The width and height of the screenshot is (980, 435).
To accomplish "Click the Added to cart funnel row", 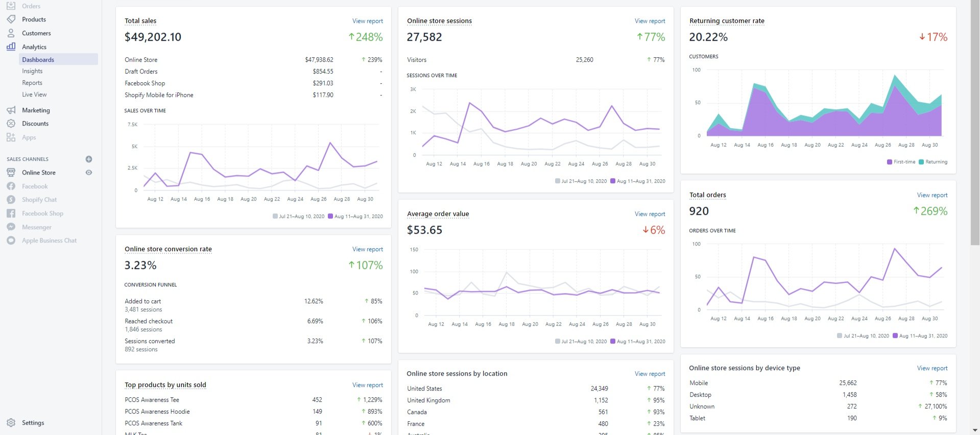I will (x=253, y=305).
